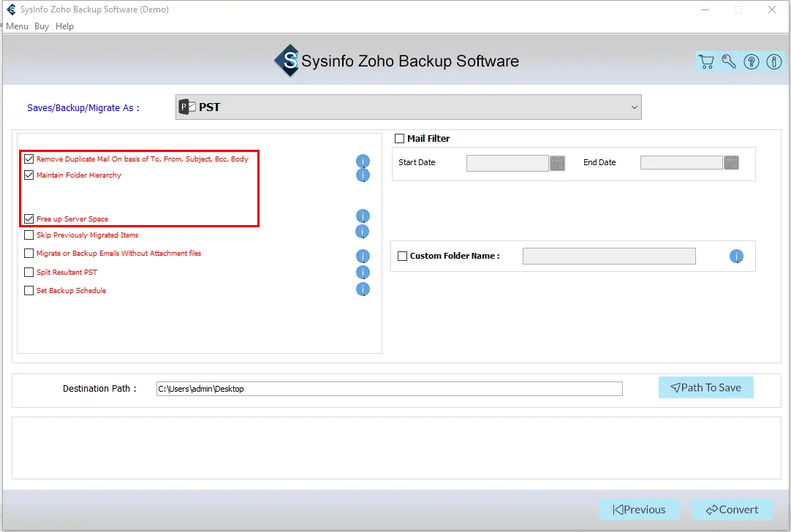The width and height of the screenshot is (791, 532).
Task: Click the Custom Folder Name text field
Action: [x=609, y=256]
